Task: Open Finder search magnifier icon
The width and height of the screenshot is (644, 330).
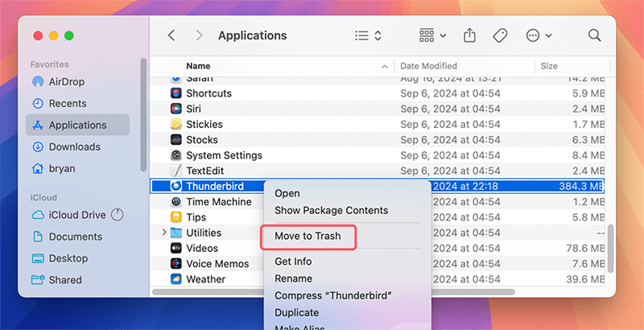Action: 595,35
